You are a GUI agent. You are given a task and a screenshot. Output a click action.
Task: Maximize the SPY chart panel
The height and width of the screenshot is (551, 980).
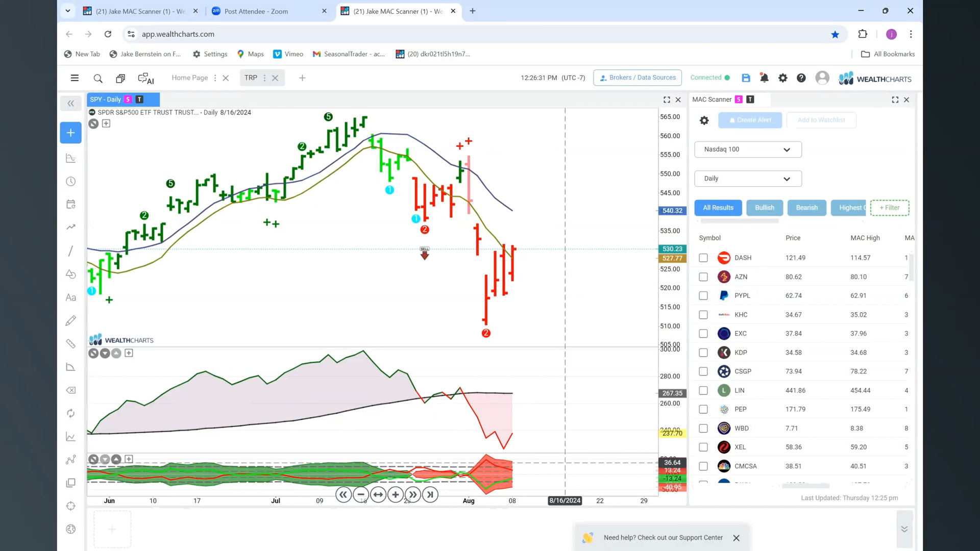[667, 100]
